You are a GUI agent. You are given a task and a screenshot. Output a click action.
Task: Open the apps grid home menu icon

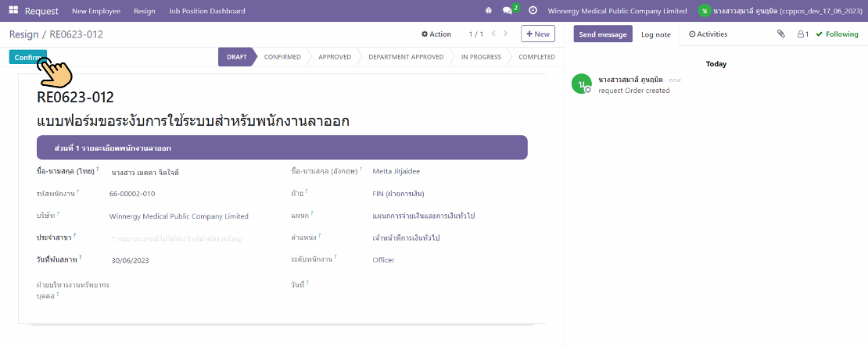click(x=13, y=11)
